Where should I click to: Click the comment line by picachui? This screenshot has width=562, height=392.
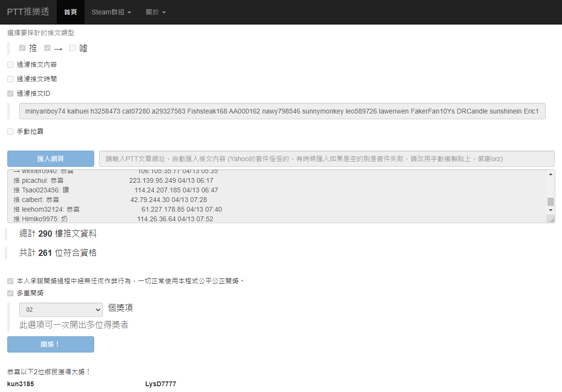click(113, 180)
